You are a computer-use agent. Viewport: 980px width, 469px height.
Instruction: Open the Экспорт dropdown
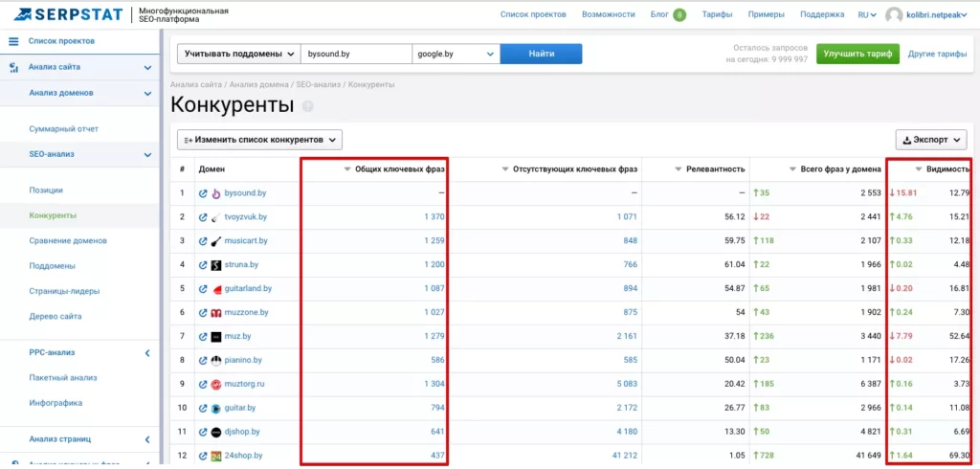930,140
